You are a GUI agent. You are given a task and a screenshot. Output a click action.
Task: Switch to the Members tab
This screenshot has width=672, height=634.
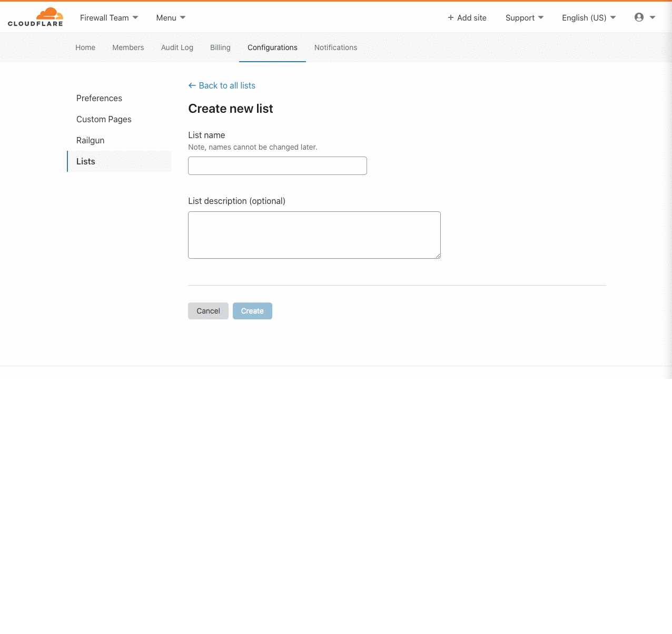coord(128,47)
